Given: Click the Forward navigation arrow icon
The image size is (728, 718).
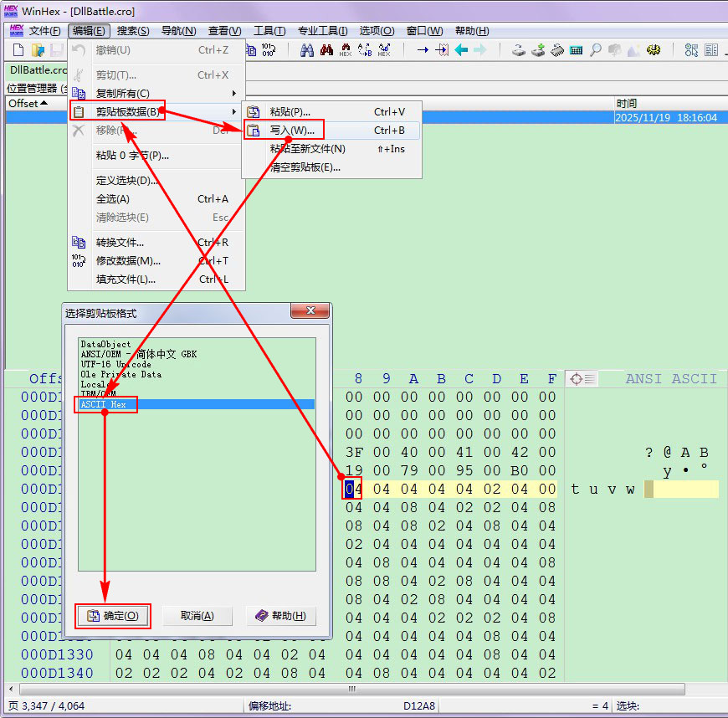Looking at the screenshot, I should pos(480,50).
